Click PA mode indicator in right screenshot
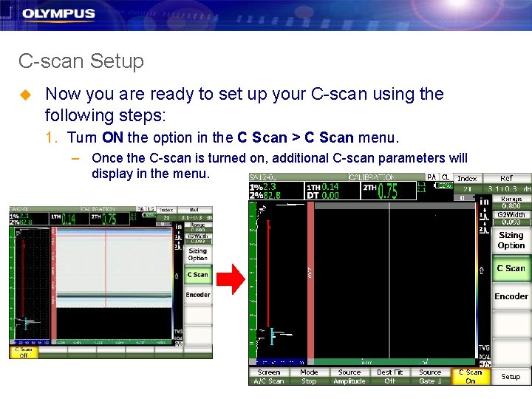The image size is (532, 399). (x=432, y=177)
